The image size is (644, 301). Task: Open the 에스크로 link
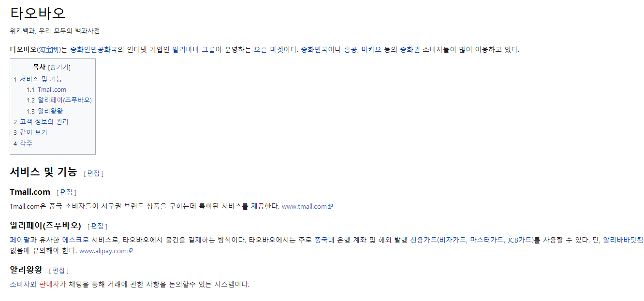click(75, 240)
